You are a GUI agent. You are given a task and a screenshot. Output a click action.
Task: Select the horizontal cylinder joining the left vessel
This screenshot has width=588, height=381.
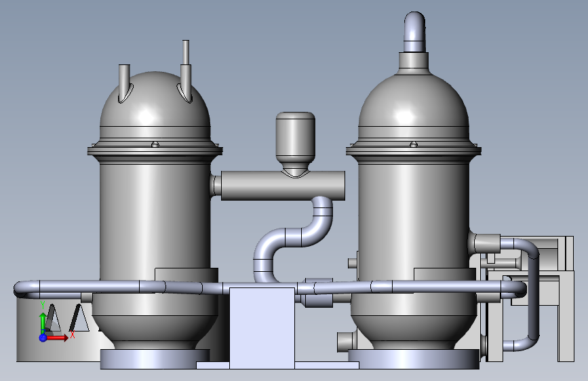[x=283, y=186]
